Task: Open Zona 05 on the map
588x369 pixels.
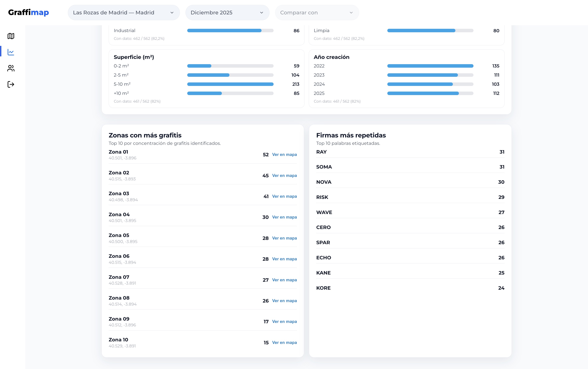Action: pos(284,238)
